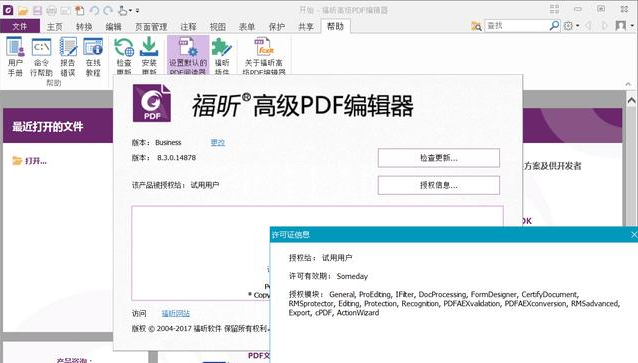Expand the arrow next to search gear
This screenshot has width=638, height=363.
pos(577,26)
